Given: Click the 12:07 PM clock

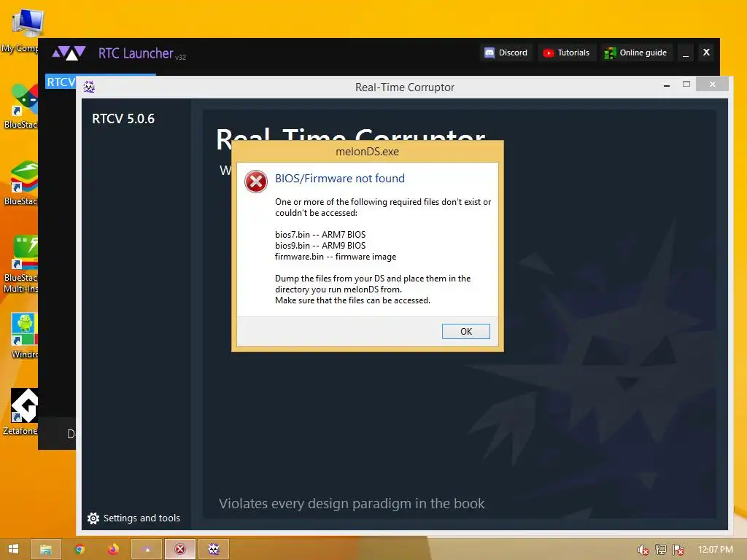Looking at the screenshot, I should point(715,550).
